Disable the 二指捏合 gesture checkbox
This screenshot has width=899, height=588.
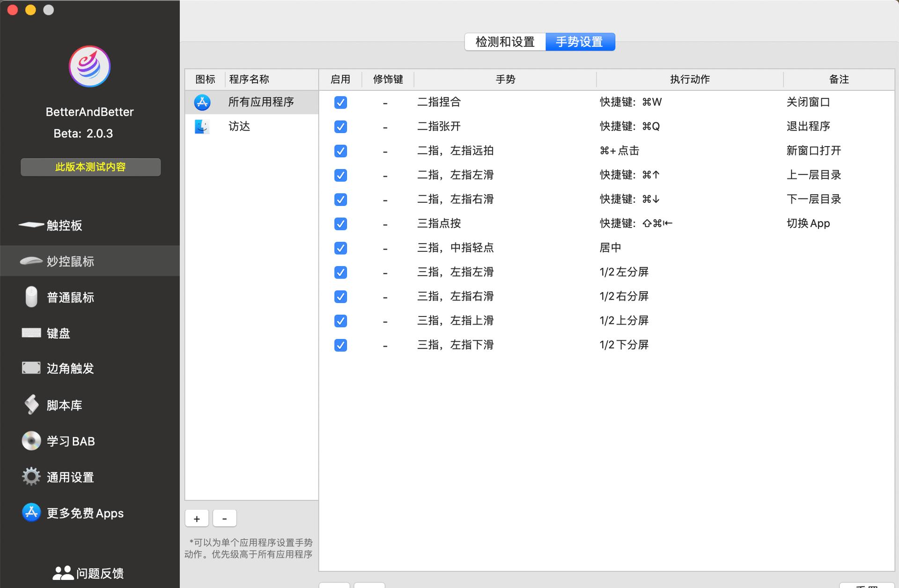click(341, 102)
